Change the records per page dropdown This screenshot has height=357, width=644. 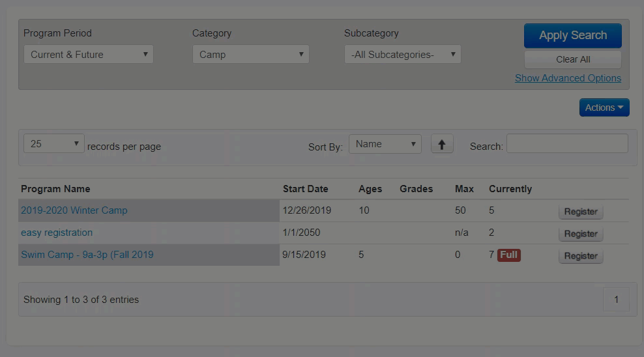(54, 144)
